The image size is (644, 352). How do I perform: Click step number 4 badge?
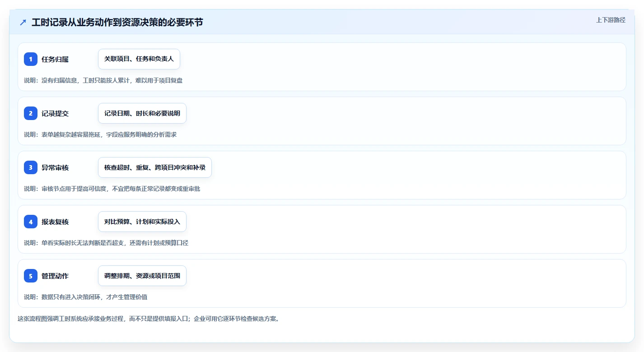point(31,222)
